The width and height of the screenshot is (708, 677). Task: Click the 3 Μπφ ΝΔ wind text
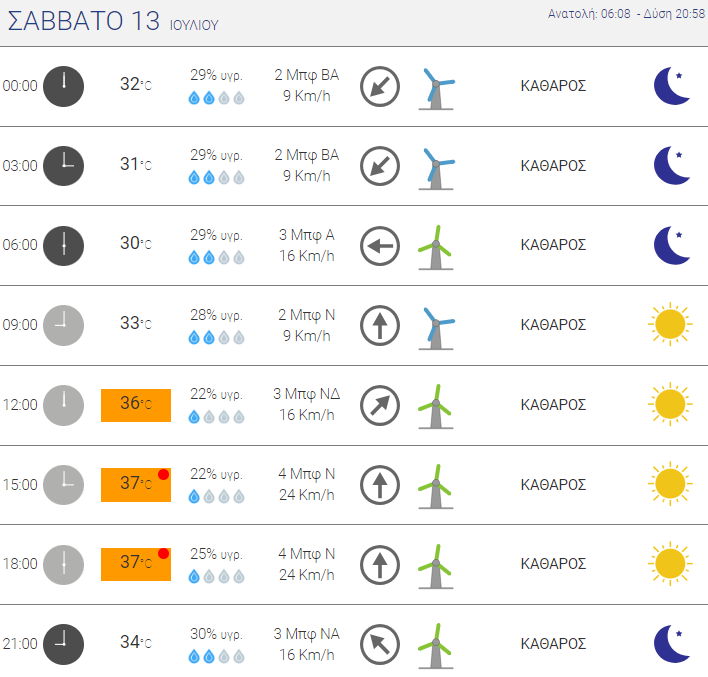point(307,394)
